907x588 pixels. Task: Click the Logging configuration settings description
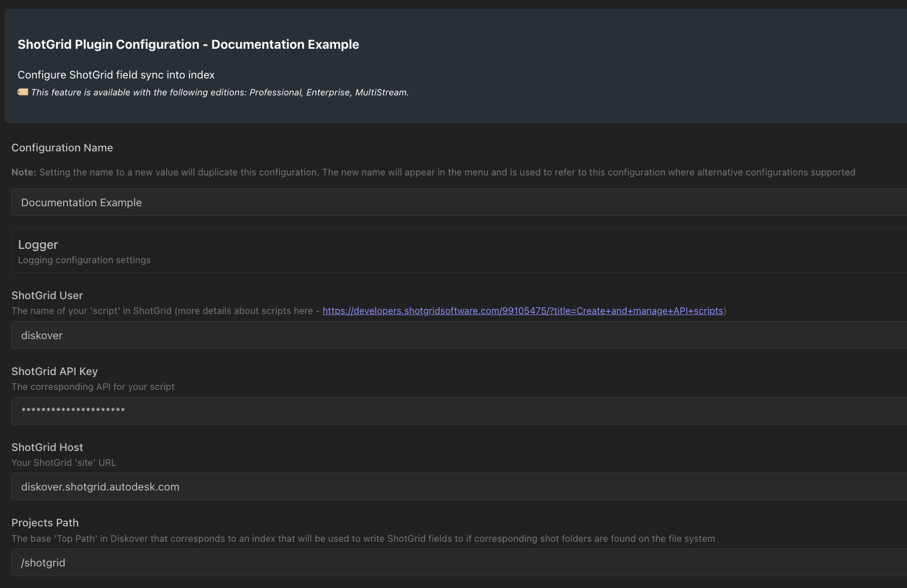tap(84, 260)
